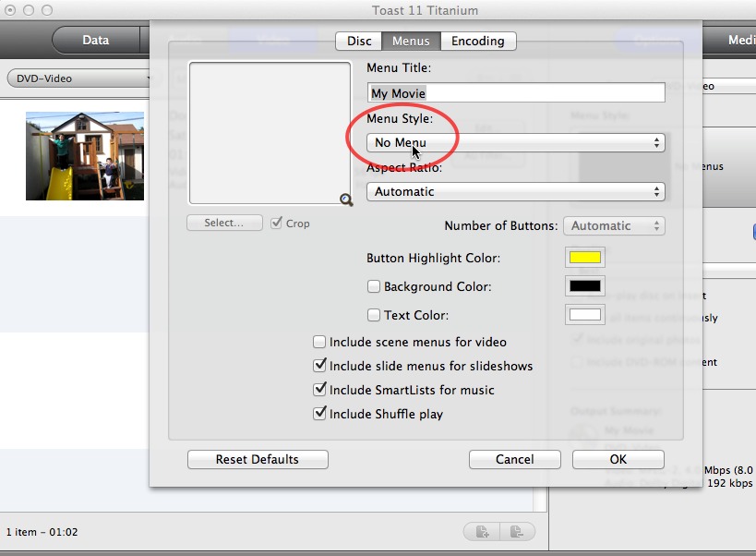Cancel the menu settings dialog

click(x=515, y=459)
